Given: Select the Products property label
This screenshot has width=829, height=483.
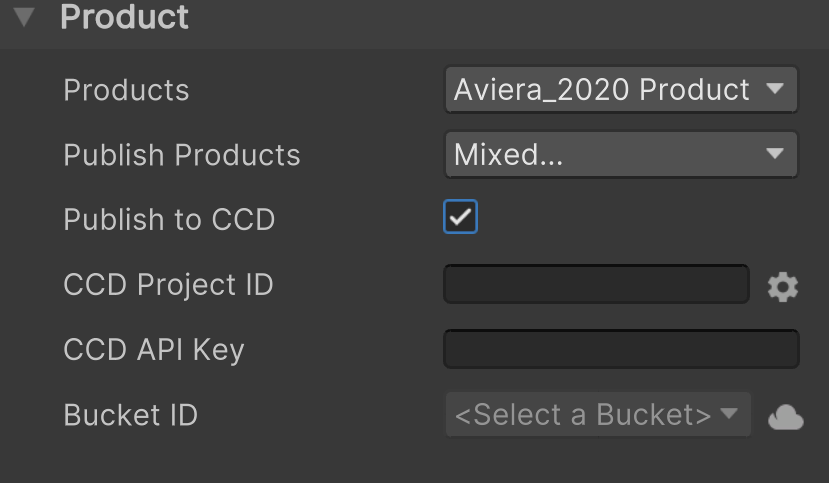Looking at the screenshot, I should (126, 90).
